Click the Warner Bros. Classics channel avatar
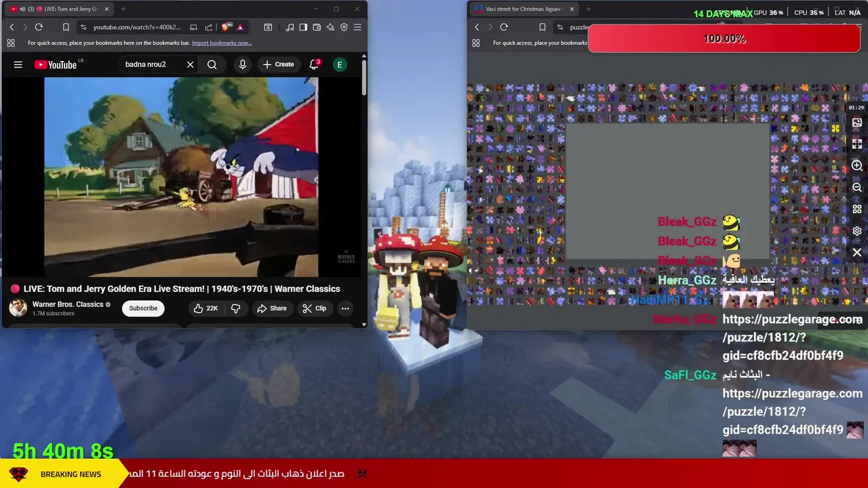Image resolution: width=868 pixels, height=488 pixels. (x=18, y=308)
